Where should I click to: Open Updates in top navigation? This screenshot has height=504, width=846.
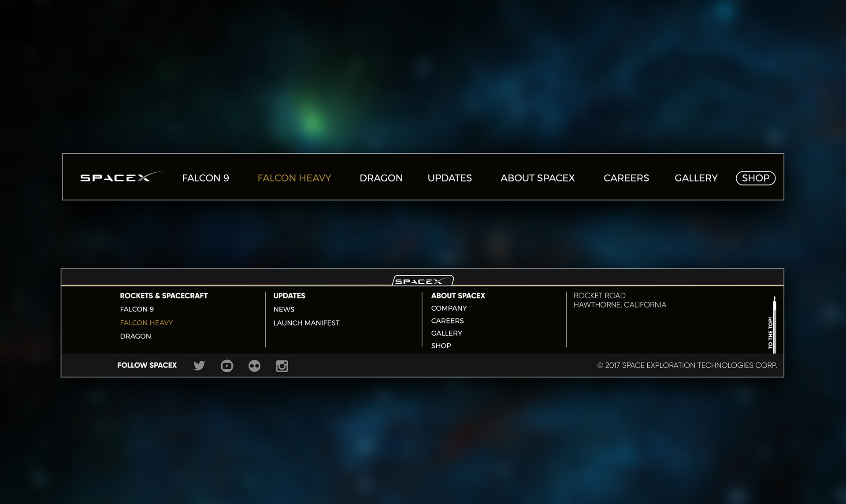coord(450,178)
